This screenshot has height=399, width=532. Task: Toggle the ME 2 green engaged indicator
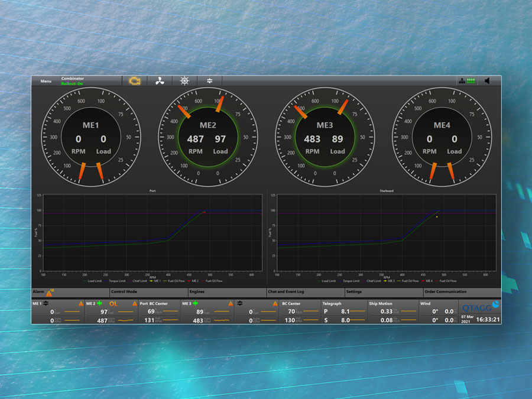point(100,303)
